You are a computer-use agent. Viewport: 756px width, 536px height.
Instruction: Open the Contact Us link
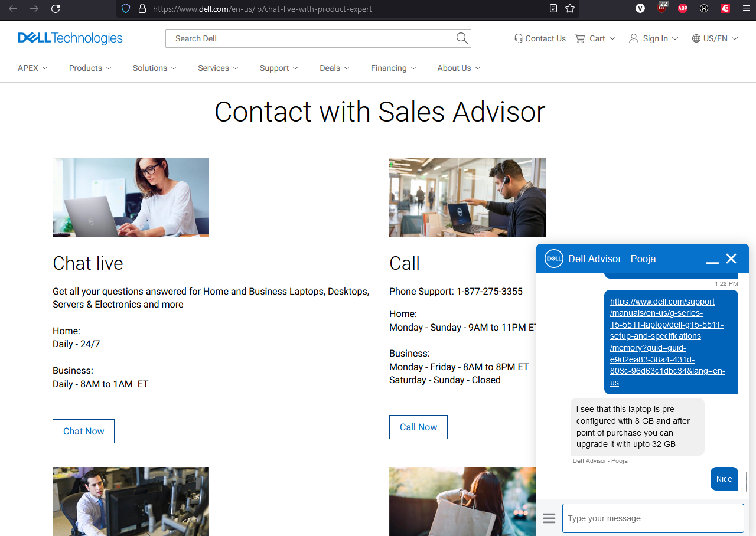pos(540,38)
